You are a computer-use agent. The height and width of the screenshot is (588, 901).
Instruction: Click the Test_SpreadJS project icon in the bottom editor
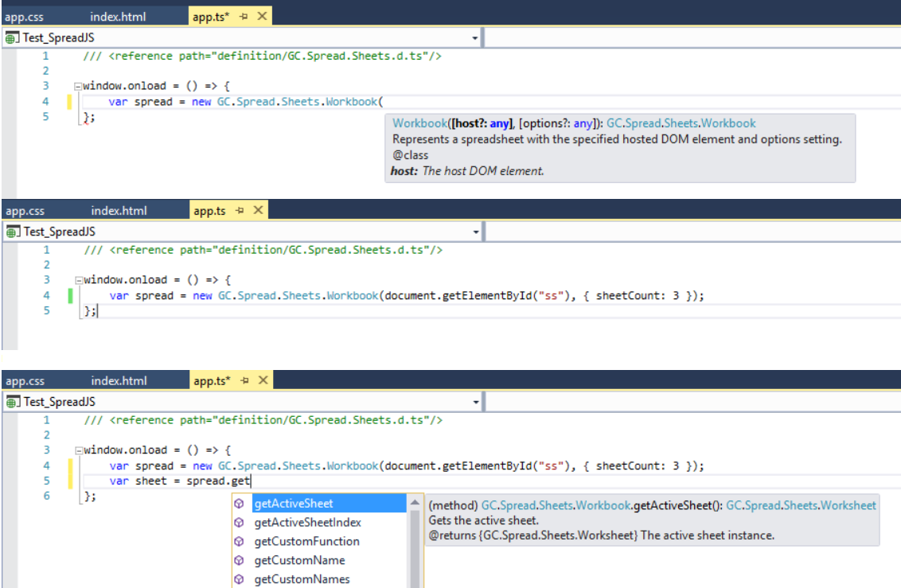click(12, 402)
